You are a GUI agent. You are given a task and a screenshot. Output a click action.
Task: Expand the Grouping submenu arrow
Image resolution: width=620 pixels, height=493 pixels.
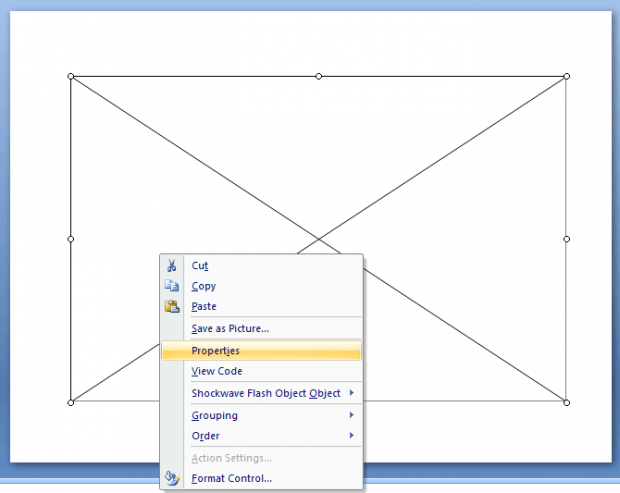point(352,415)
